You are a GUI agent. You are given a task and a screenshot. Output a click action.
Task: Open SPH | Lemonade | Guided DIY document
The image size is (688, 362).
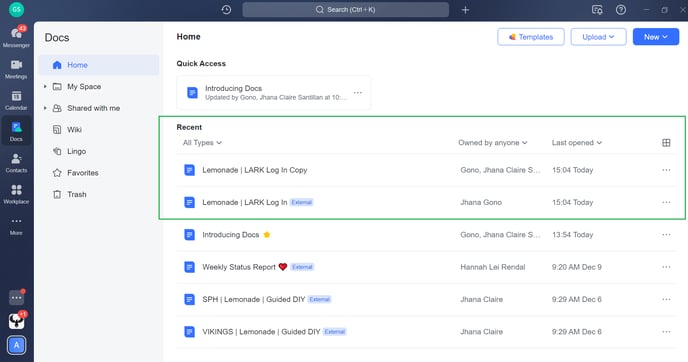(x=253, y=299)
